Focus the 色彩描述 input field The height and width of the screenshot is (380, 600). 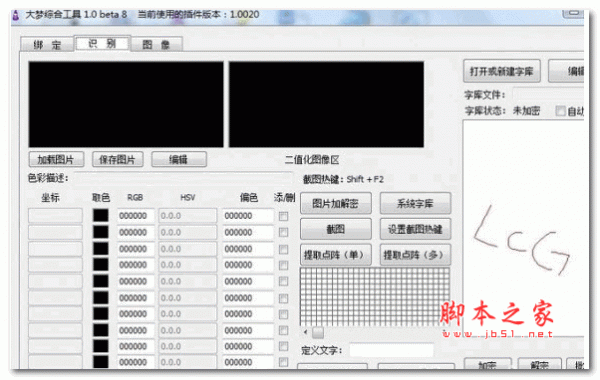(183, 178)
